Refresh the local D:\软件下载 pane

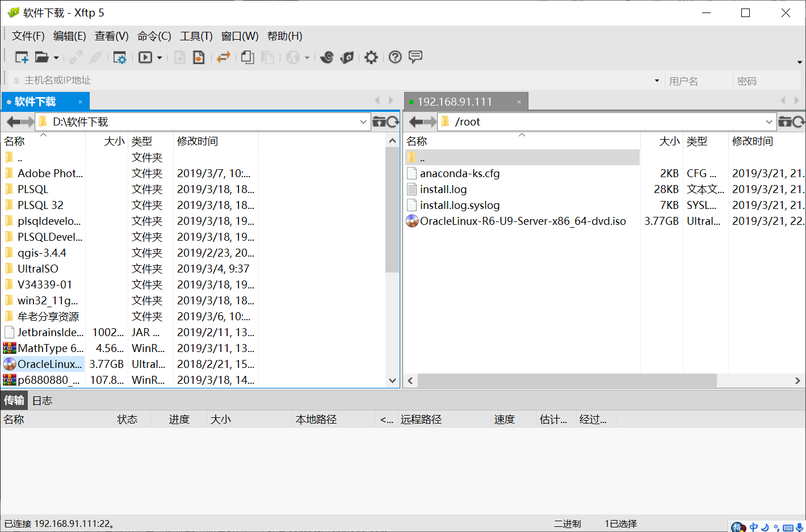point(393,122)
